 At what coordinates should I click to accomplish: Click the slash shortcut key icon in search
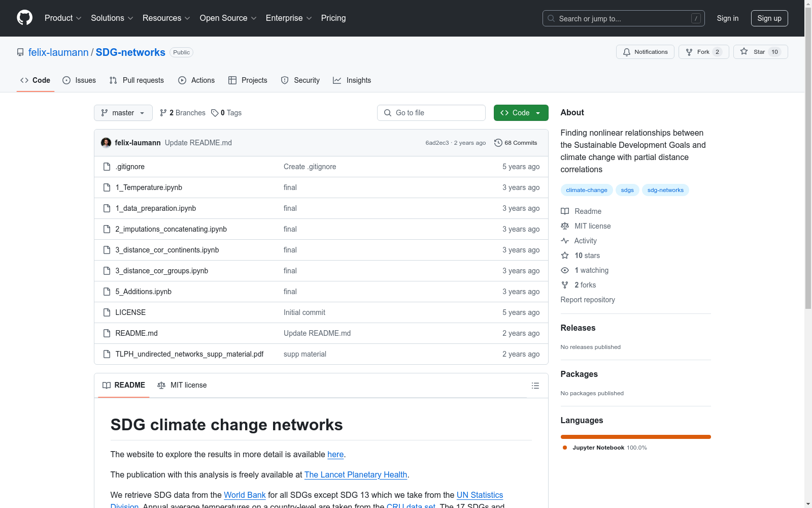[696, 18]
